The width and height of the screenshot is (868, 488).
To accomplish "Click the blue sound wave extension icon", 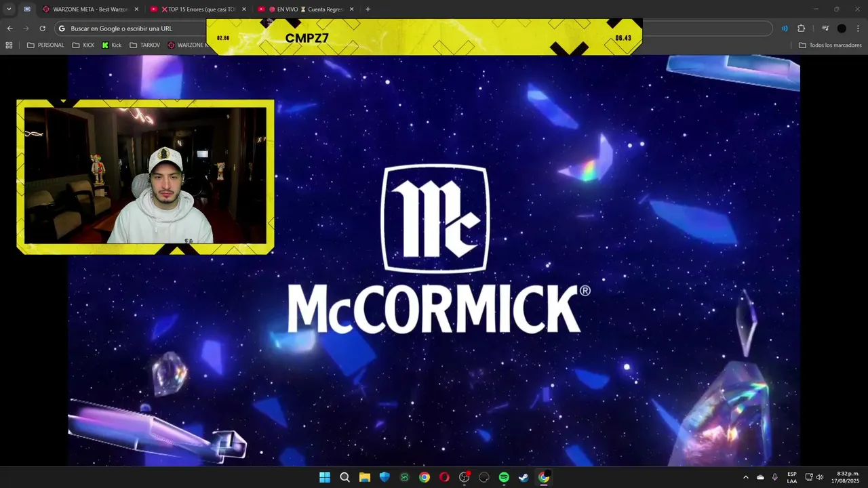I will pos(785,28).
